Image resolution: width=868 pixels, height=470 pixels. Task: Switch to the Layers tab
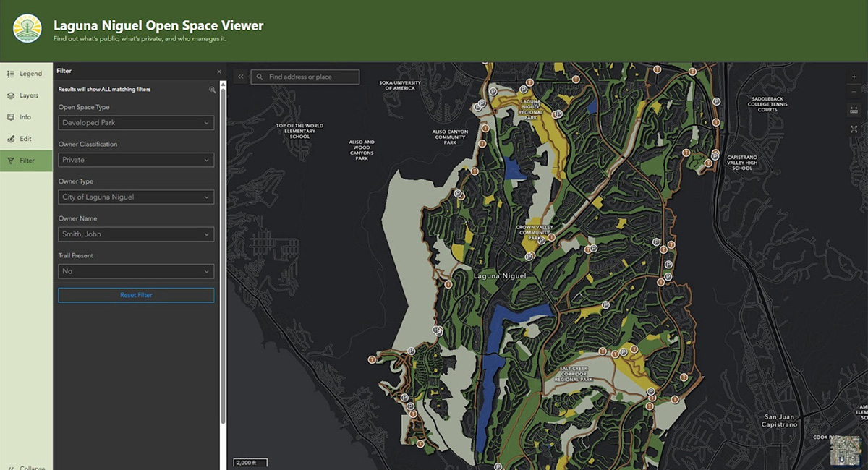26,95
